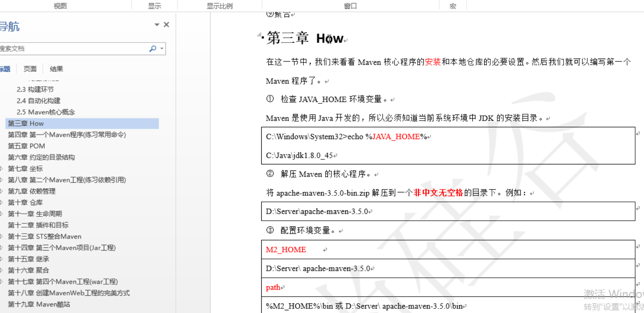Go to 第十二章 插件和目标 heading

[38, 225]
